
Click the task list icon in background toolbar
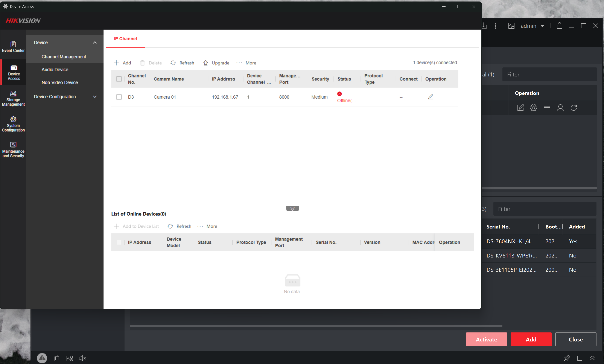click(497, 26)
